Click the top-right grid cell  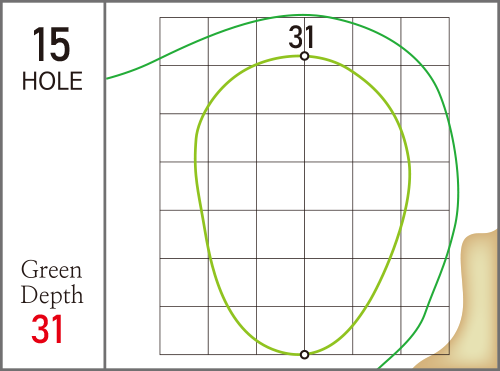[x=425, y=41]
